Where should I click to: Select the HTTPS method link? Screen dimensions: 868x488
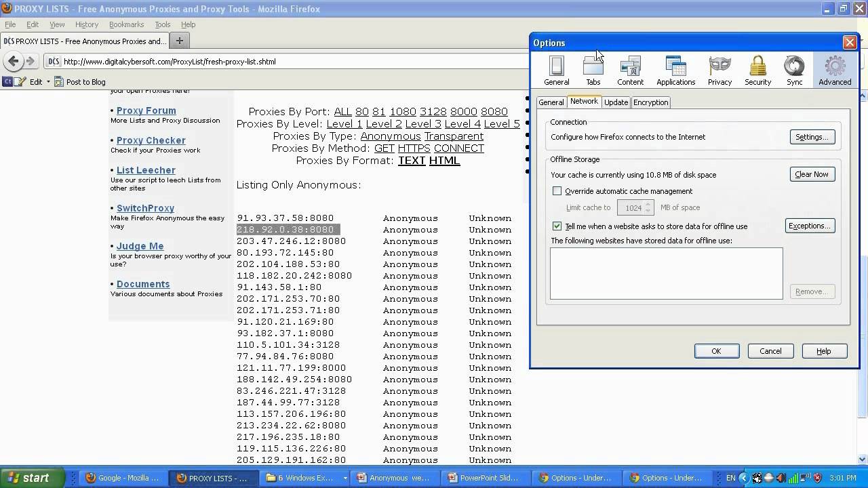(x=414, y=148)
